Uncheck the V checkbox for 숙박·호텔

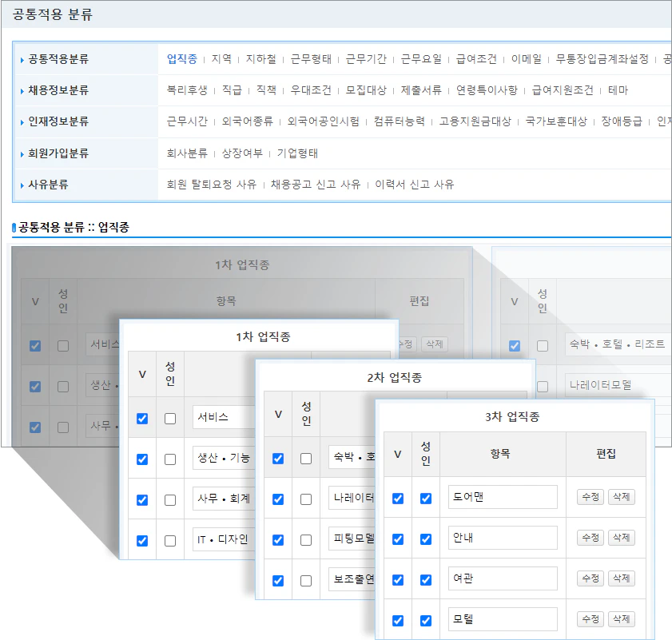coord(278,458)
